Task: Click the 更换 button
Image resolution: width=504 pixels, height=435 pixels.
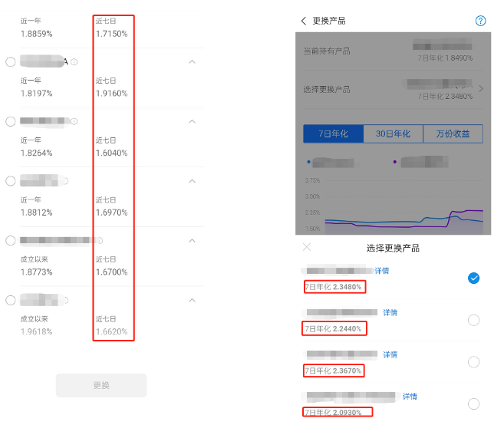Action: coord(101,385)
